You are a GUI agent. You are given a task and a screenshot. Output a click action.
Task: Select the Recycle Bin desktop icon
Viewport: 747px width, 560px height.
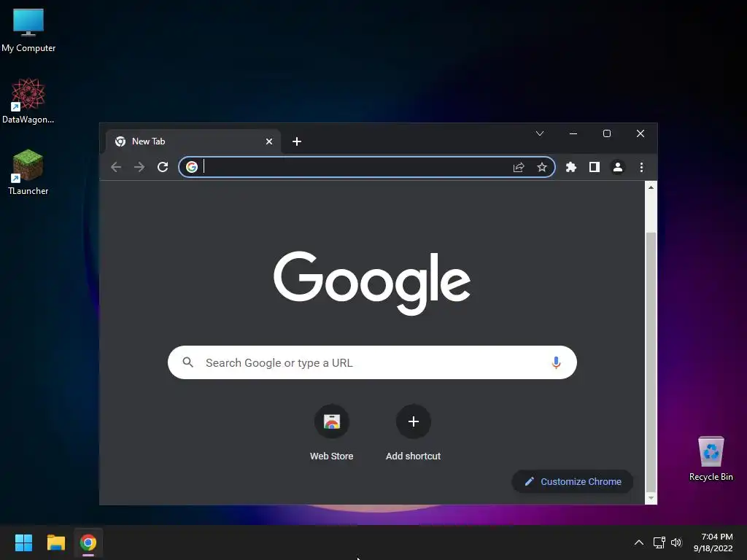click(711, 459)
